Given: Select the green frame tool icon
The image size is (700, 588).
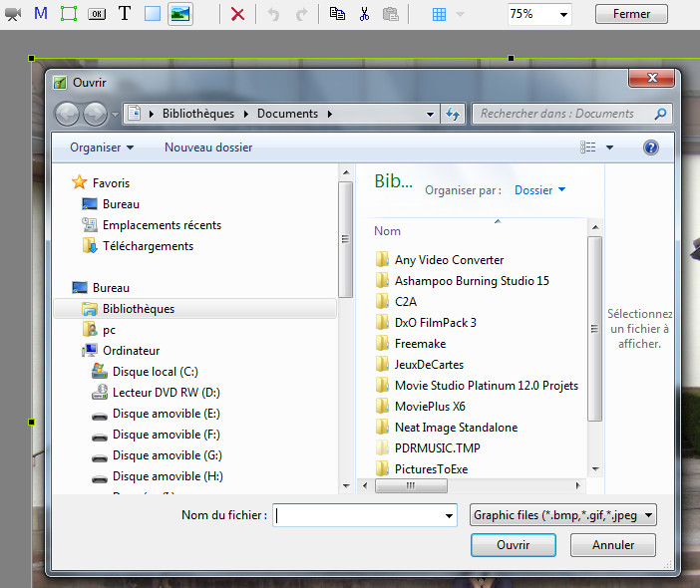Looking at the screenshot, I should point(68,14).
